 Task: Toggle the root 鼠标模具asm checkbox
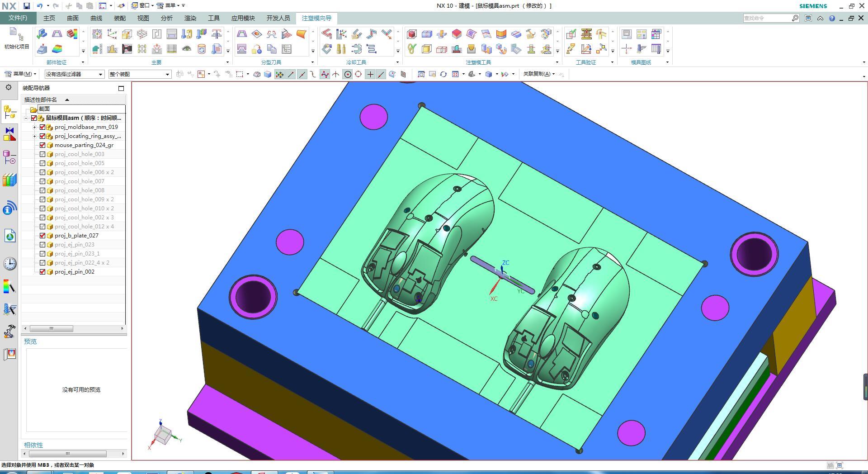coord(34,118)
